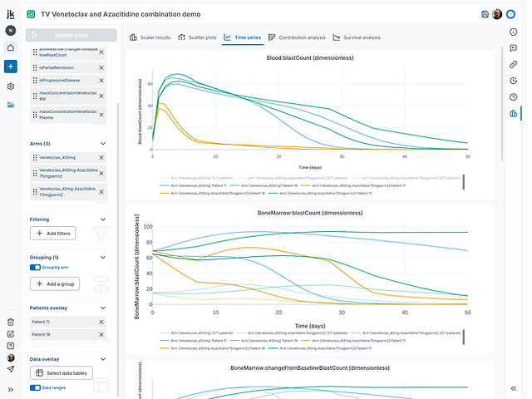The height and width of the screenshot is (399, 532).
Task: Click the green project icon next to the title
Action: coord(31,14)
